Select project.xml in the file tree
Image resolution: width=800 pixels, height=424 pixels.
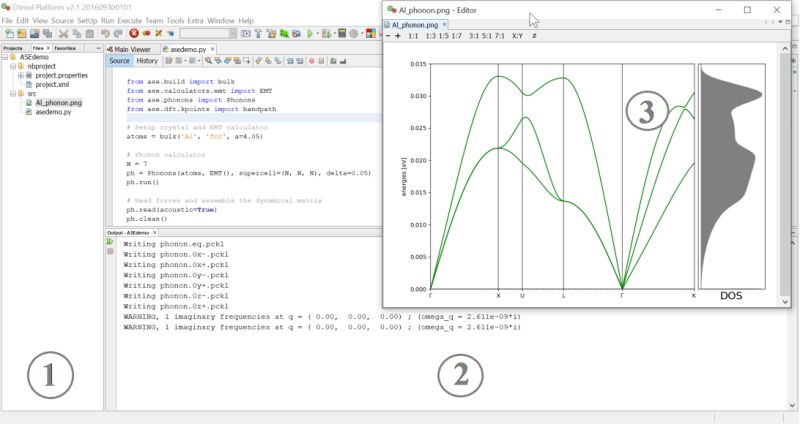[52, 85]
